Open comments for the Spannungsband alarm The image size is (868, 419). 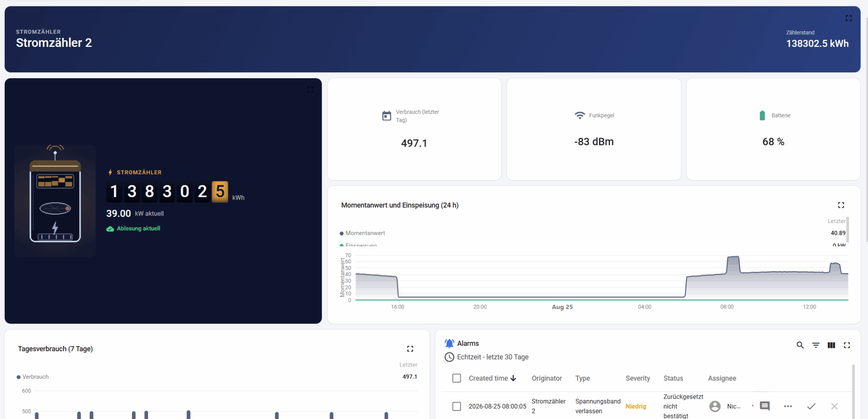point(765,406)
